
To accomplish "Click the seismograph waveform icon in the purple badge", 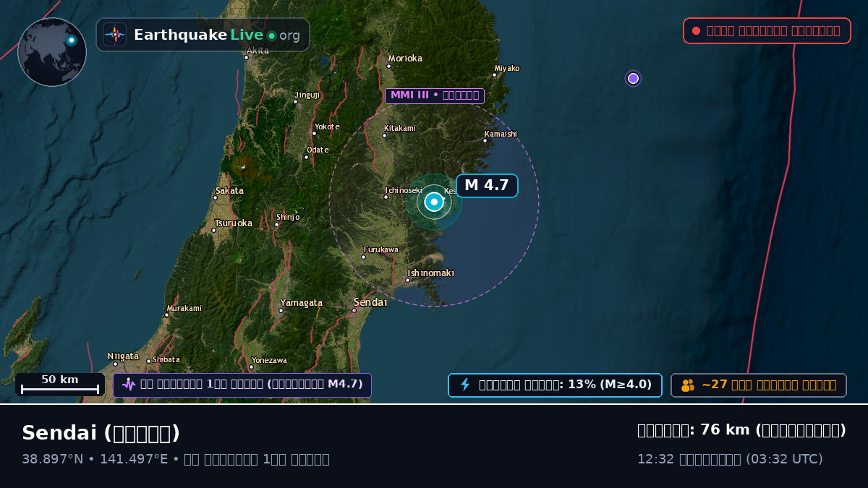I will coord(129,385).
